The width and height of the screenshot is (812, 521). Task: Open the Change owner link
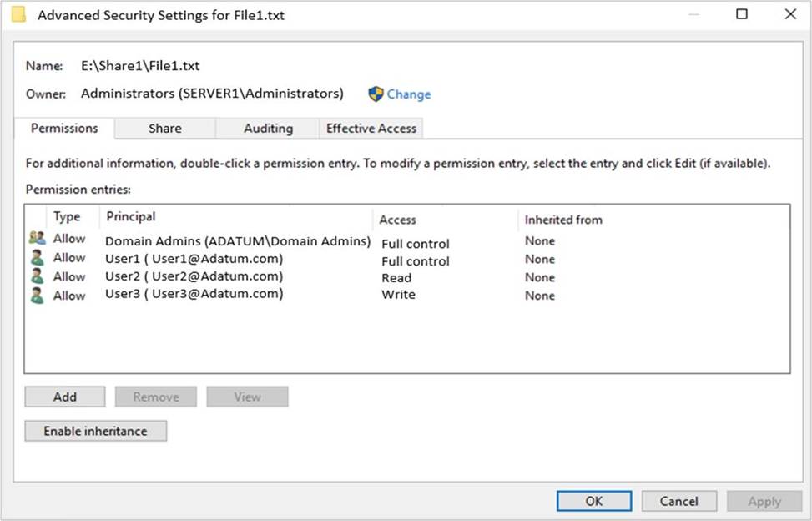pyautogui.click(x=409, y=94)
